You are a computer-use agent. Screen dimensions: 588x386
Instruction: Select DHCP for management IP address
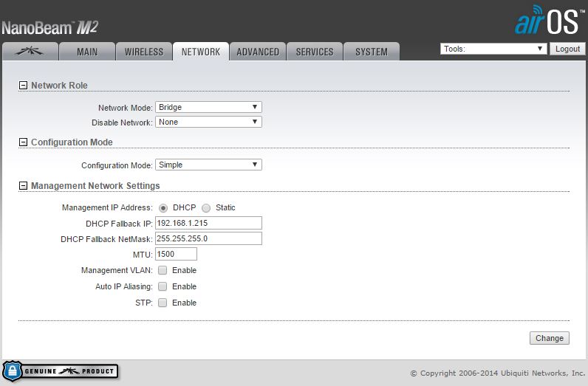click(x=163, y=208)
